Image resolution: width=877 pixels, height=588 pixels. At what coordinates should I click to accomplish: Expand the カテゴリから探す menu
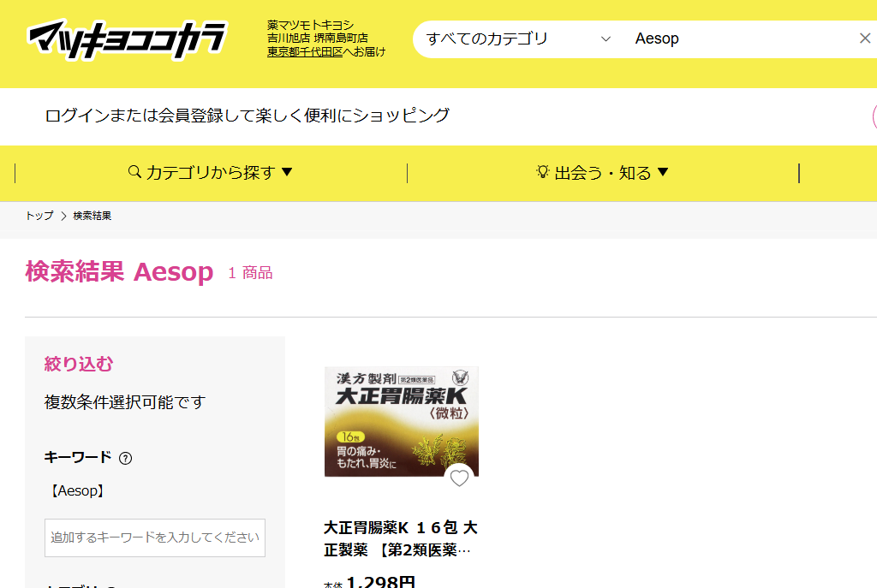point(211,173)
